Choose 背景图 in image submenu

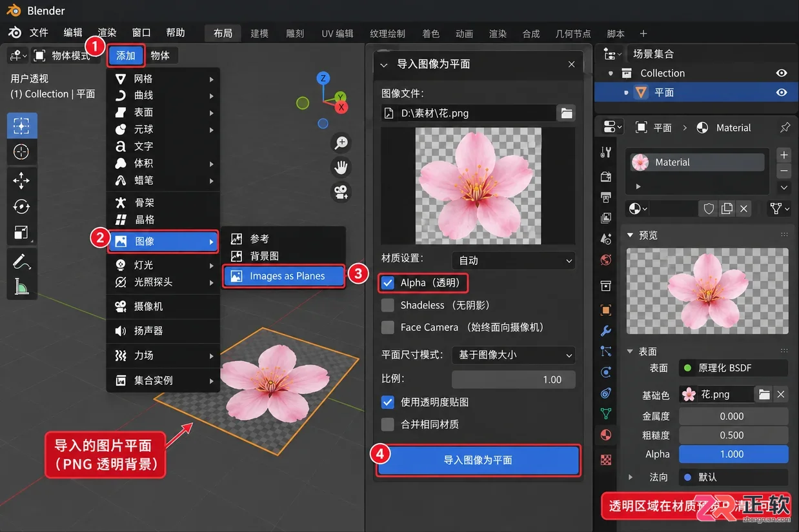coord(283,256)
